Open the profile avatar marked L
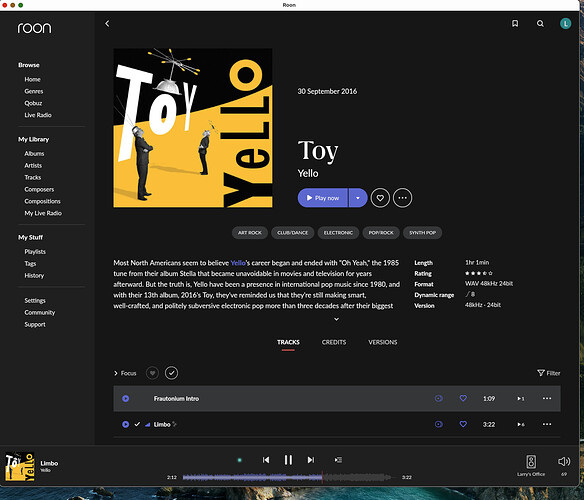This screenshot has height=500, width=584. (x=565, y=23)
